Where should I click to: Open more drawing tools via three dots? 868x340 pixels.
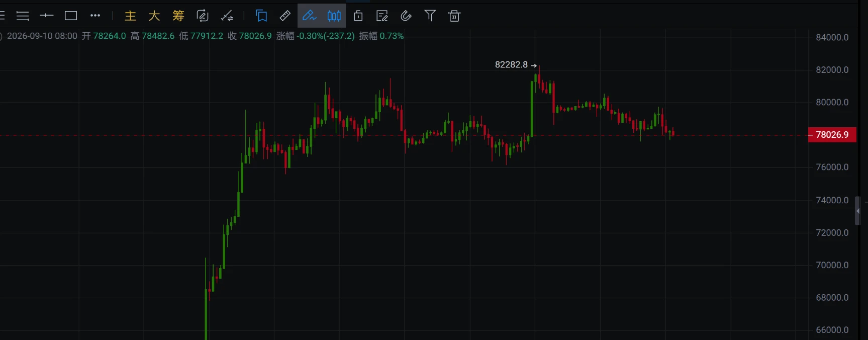[95, 16]
